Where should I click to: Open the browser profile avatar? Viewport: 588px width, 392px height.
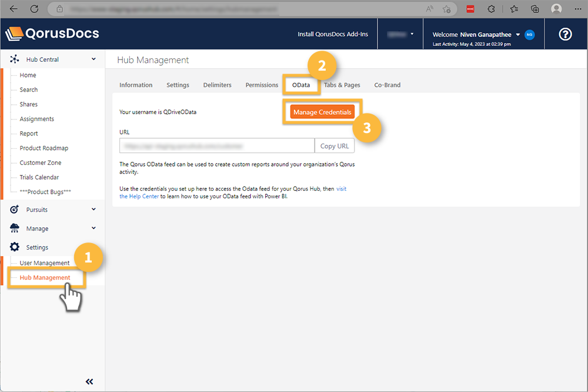coord(556,9)
